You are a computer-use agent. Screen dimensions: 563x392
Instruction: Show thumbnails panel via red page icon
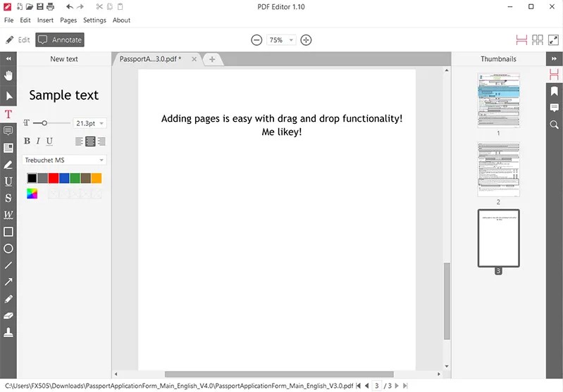[x=554, y=75]
